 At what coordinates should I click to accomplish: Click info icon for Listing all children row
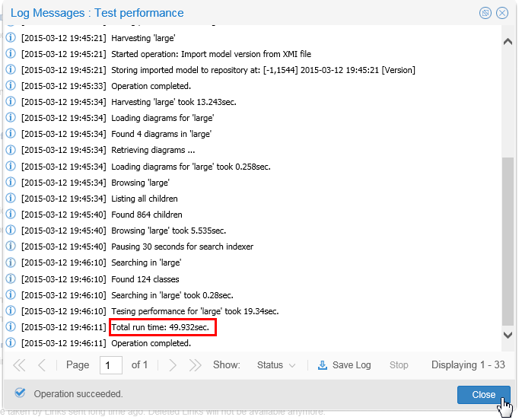[11, 198]
